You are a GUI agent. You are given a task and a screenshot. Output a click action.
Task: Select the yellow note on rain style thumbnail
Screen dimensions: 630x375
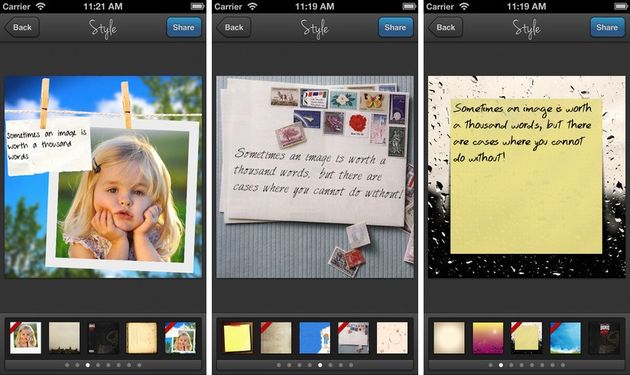click(526, 338)
